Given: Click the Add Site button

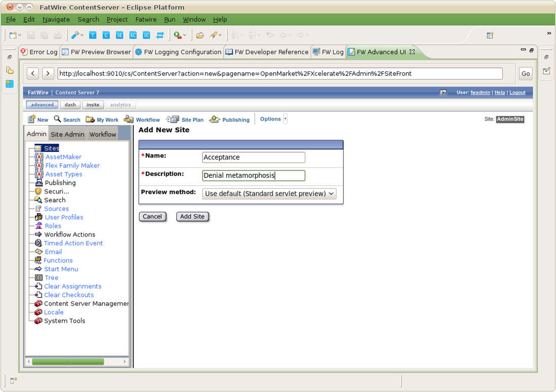Looking at the screenshot, I should [192, 216].
